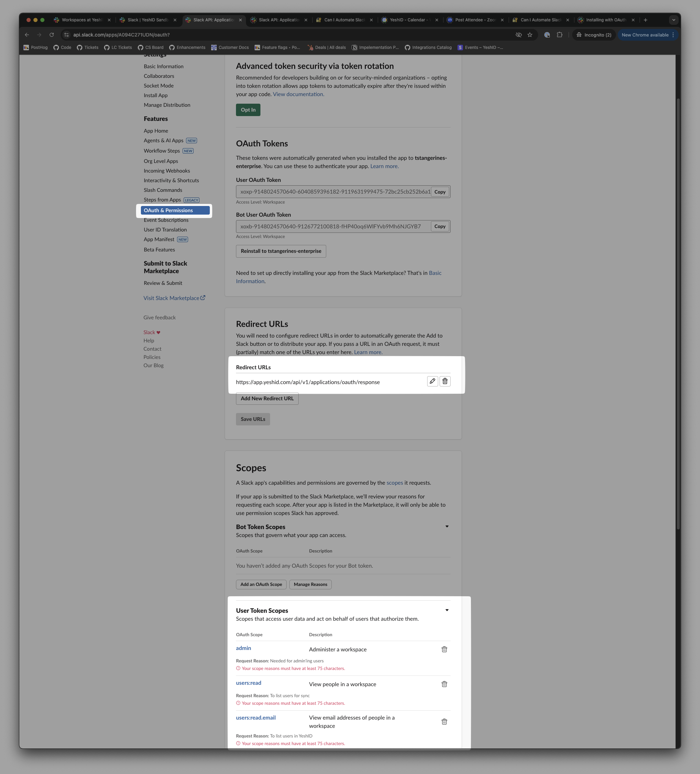Remove the admin scope with trash icon
The image size is (700, 774).
pos(444,649)
